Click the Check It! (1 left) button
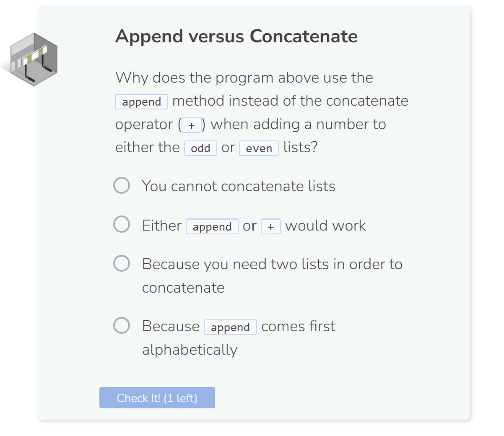The image size is (504, 436). tap(157, 397)
